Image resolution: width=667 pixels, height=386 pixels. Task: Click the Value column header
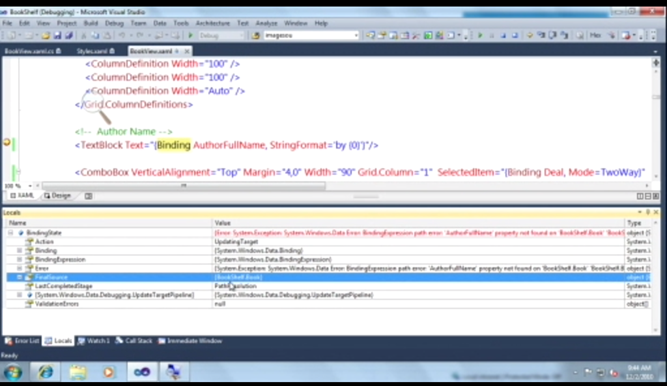pos(418,223)
